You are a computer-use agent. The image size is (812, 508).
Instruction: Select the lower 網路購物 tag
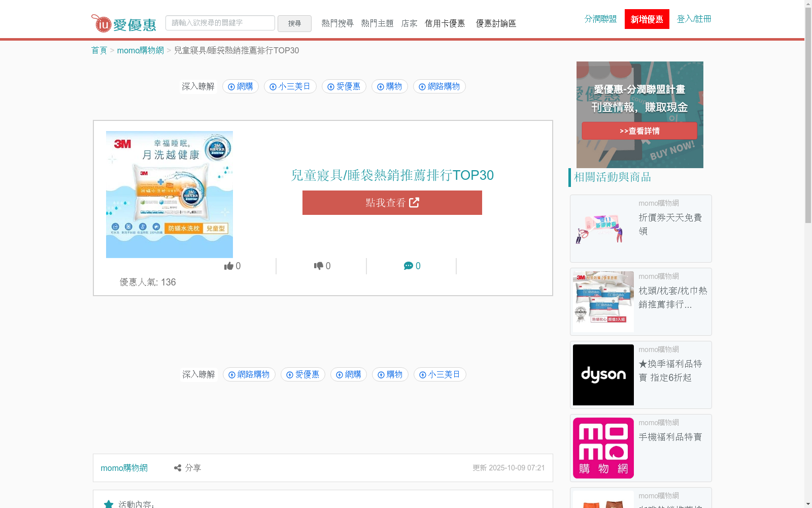pos(249,374)
